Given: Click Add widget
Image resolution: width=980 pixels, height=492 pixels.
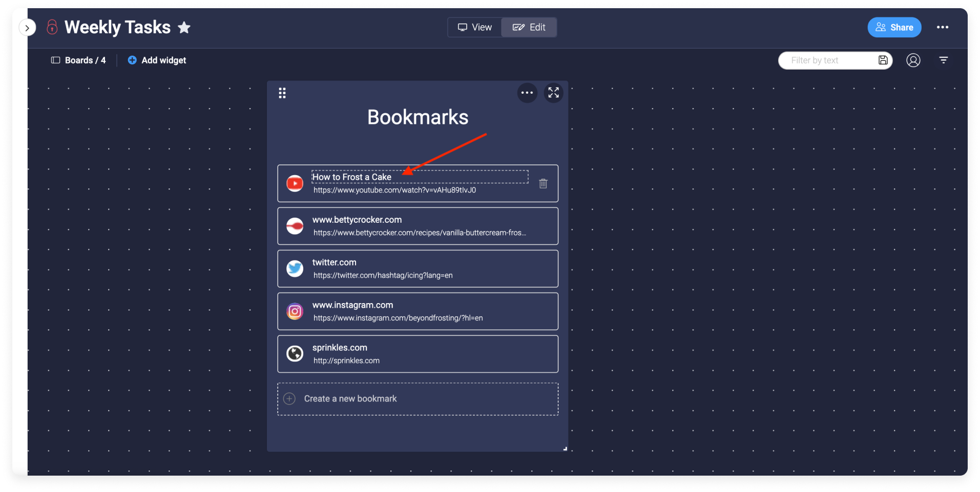Looking at the screenshot, I should click(157, 60).
